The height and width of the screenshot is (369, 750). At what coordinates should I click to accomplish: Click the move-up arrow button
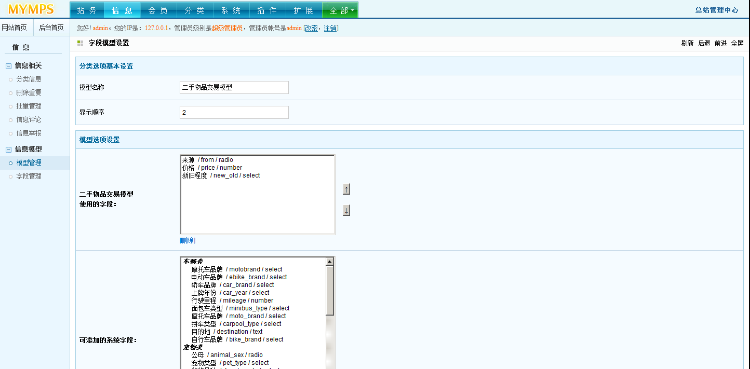pyautogui.click(x=346, y=189)
